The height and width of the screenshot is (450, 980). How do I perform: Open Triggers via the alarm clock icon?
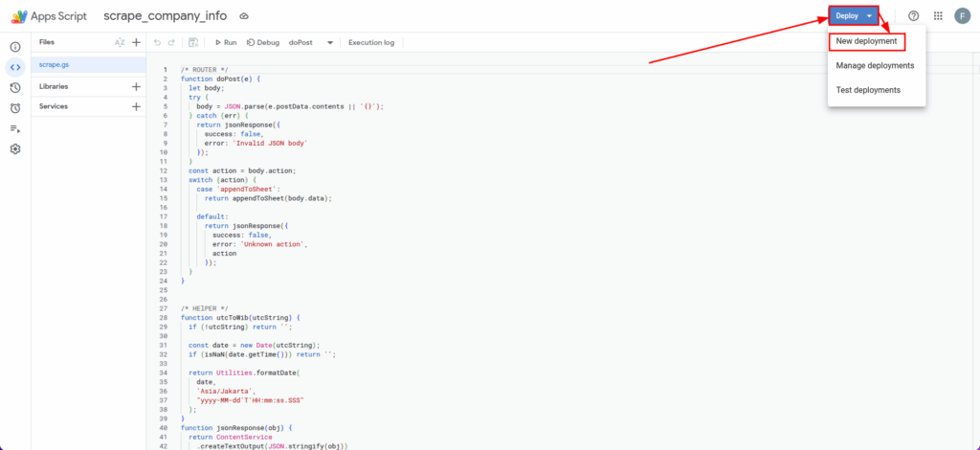pos(15,108)
